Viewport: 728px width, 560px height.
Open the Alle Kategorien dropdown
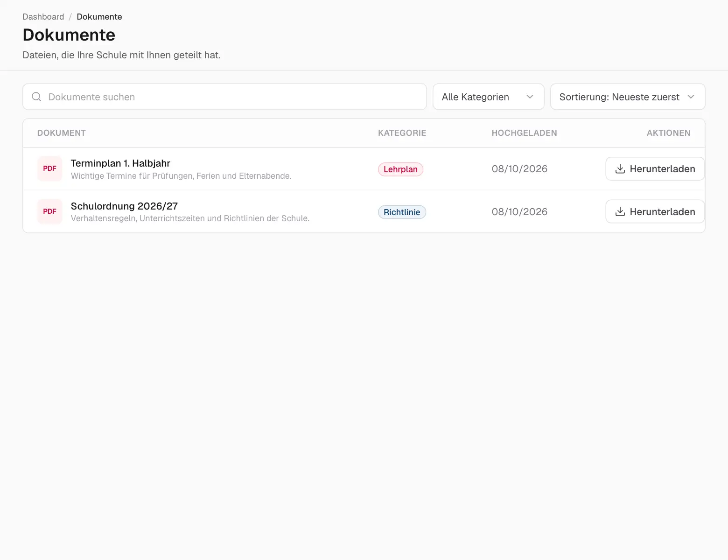[x=488, y=97]
